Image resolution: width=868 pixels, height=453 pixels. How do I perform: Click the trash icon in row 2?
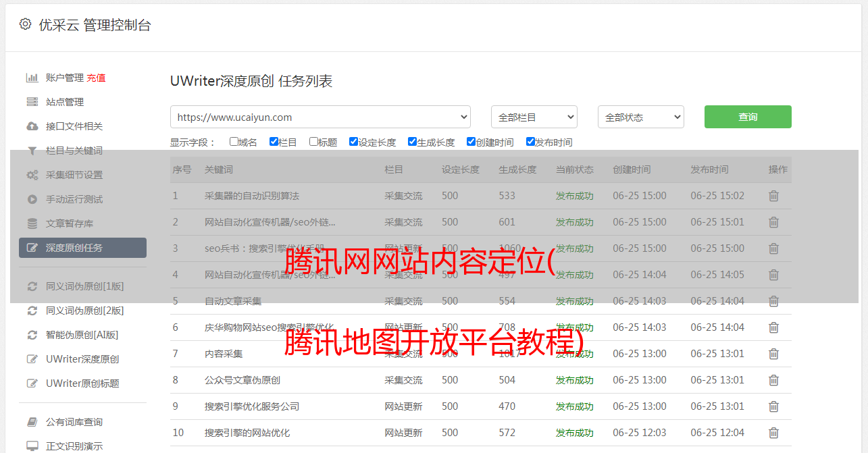click(x=773, y=222)
